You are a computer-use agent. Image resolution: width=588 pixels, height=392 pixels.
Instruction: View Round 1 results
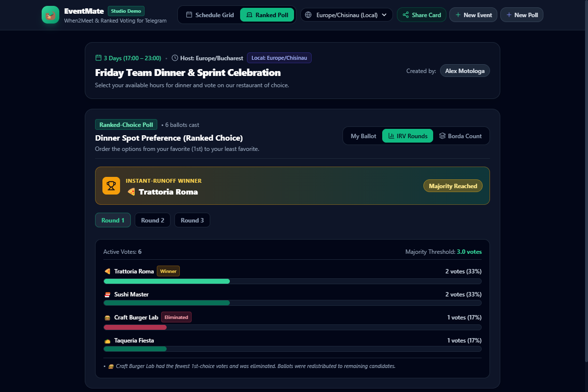(x=113, y=220)
